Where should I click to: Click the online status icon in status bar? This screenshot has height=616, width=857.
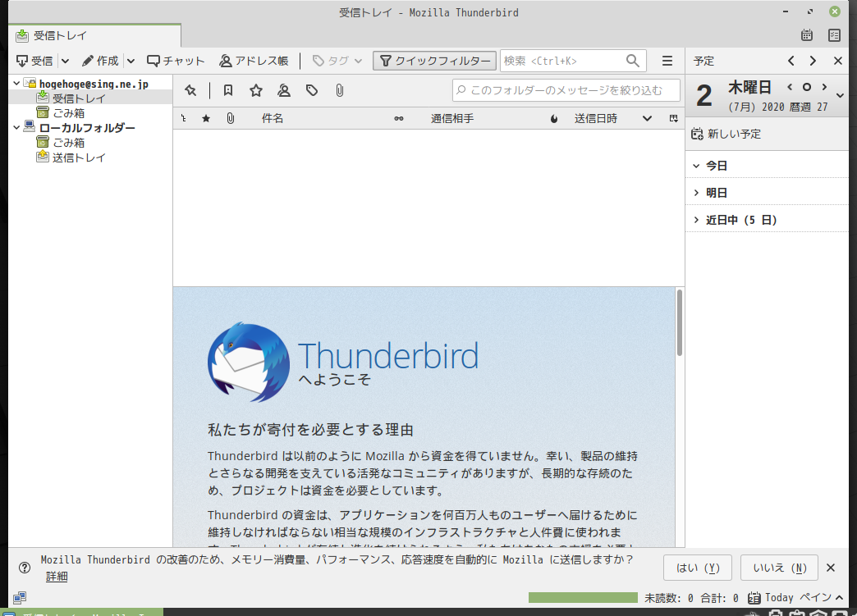20,597
